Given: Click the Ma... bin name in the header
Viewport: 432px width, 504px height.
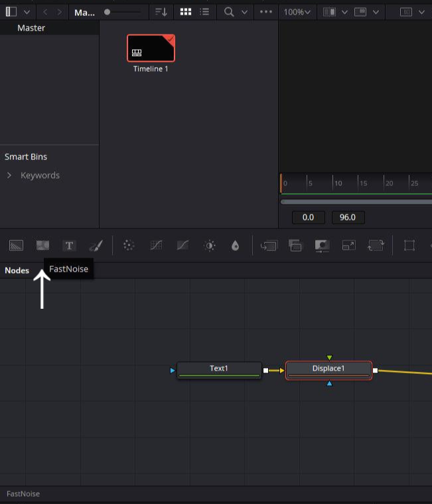Looking at the screenshot, I should (84, 13).
